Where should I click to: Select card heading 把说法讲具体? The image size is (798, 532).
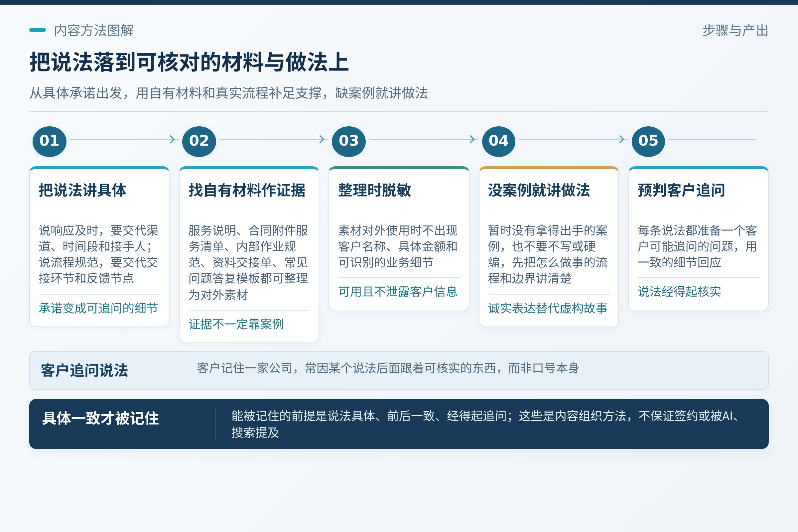point(82,190)
